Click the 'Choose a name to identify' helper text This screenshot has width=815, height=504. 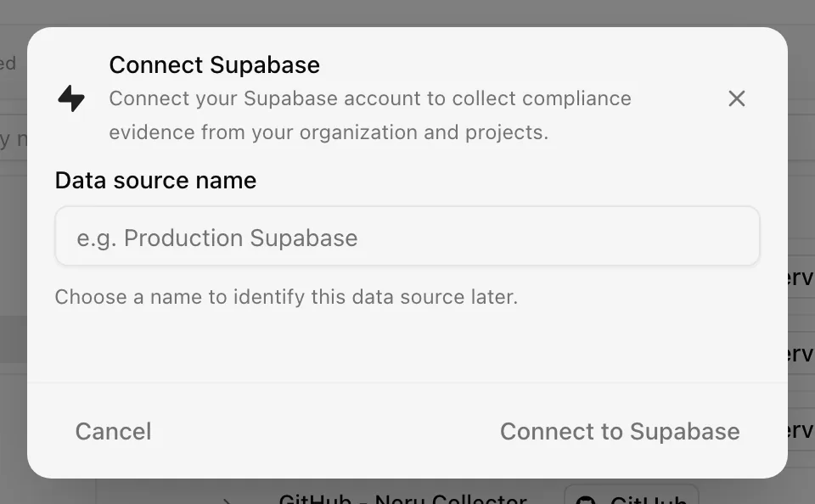point(286,297)
